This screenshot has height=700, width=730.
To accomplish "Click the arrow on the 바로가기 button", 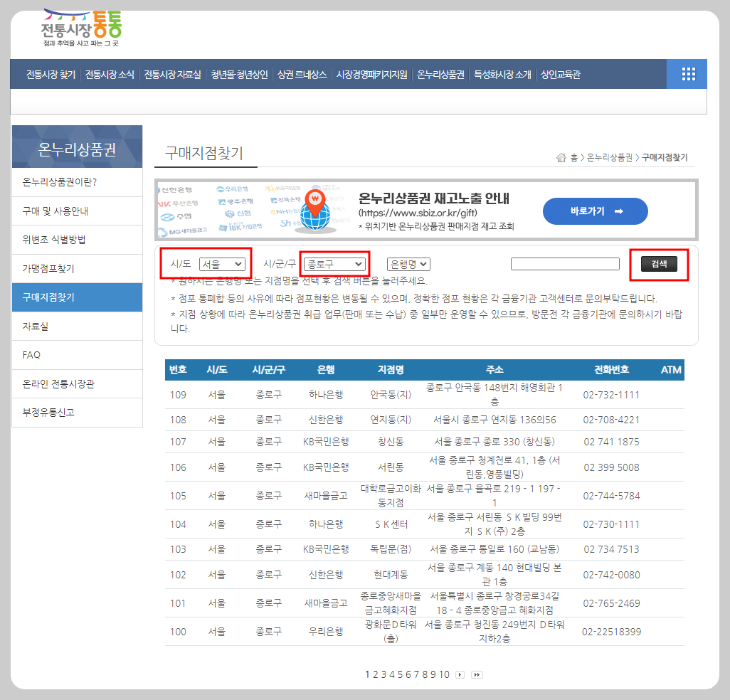I will tap(618, 211).
